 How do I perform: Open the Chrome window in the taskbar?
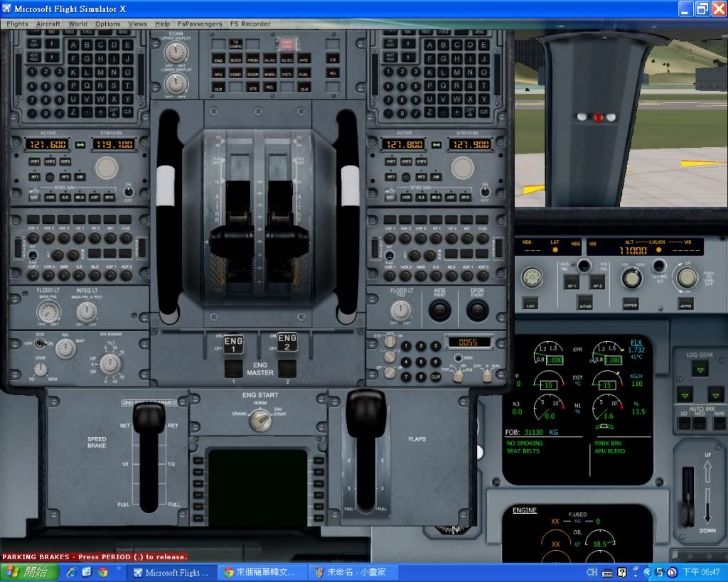[x=260, y=573]
